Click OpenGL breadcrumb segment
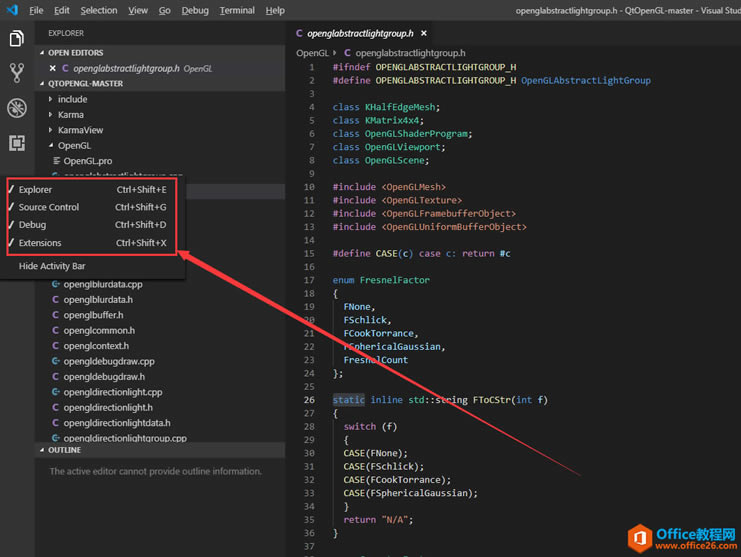Screen dimensions: 741x557 click(x=312, y=53)
